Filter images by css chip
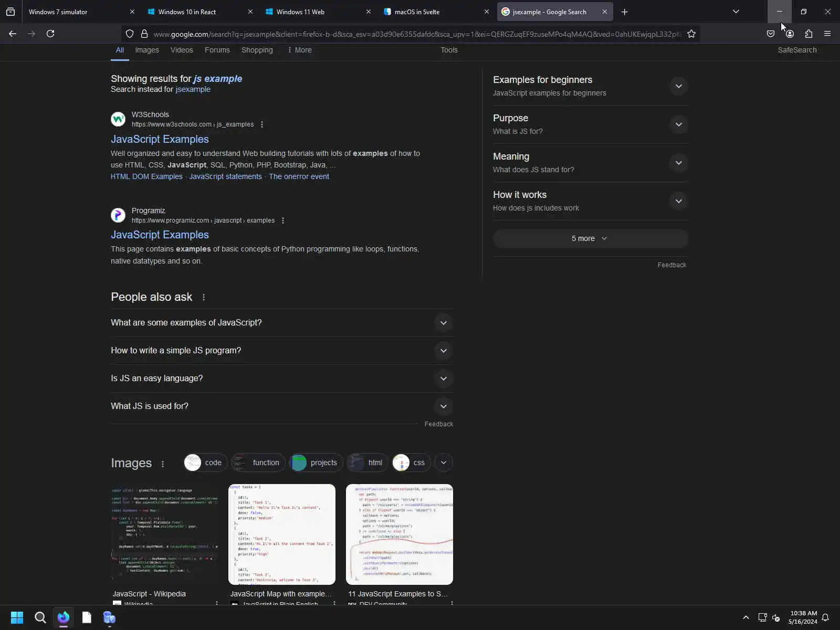Image resolution: width=840 pixels, height=630 pixels. (x=412, y=463)
